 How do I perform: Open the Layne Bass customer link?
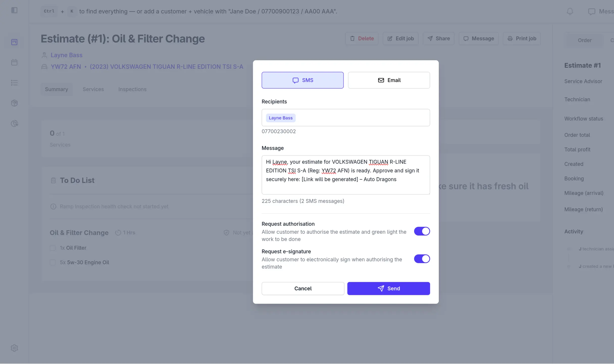click(66, 55)
